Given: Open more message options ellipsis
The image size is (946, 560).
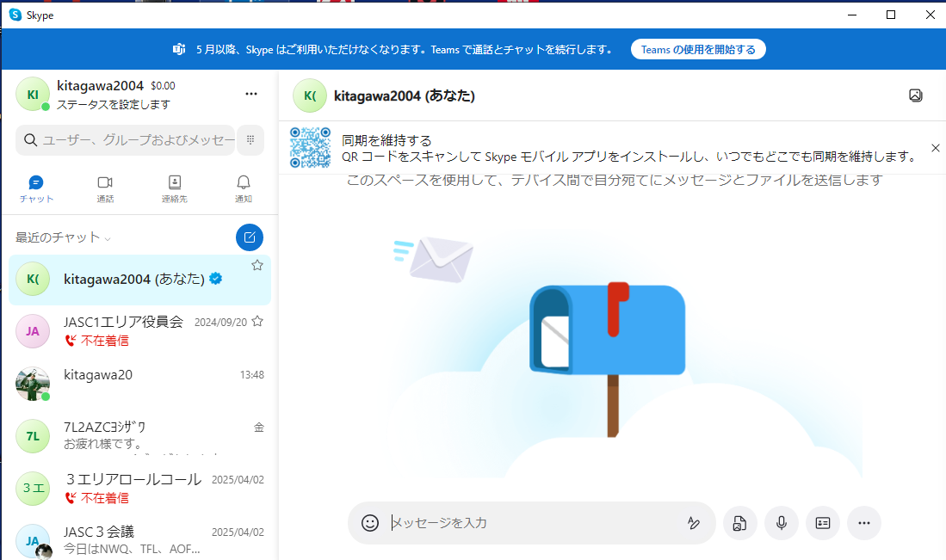Looking at the screenshot, I should pyautogui.click(x=864, y=523).
